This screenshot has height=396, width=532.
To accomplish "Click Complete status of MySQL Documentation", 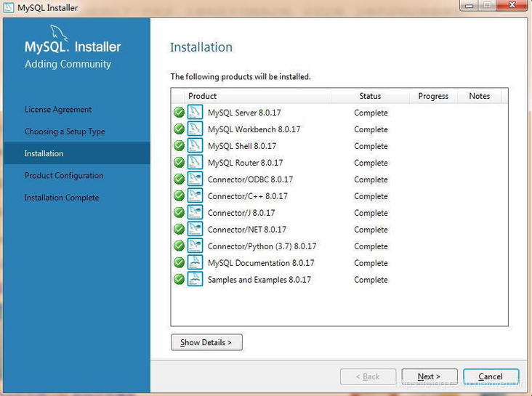I will click(371, 262).
